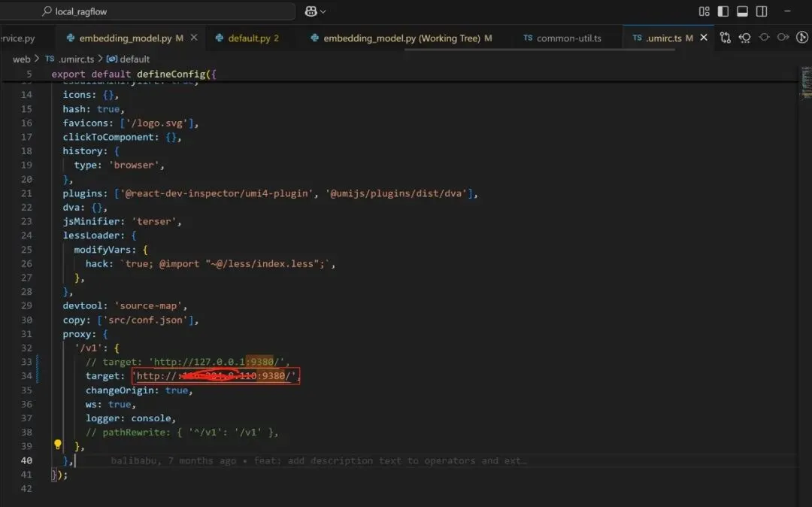Click 'logger' property on line 37

click(102, 418)
